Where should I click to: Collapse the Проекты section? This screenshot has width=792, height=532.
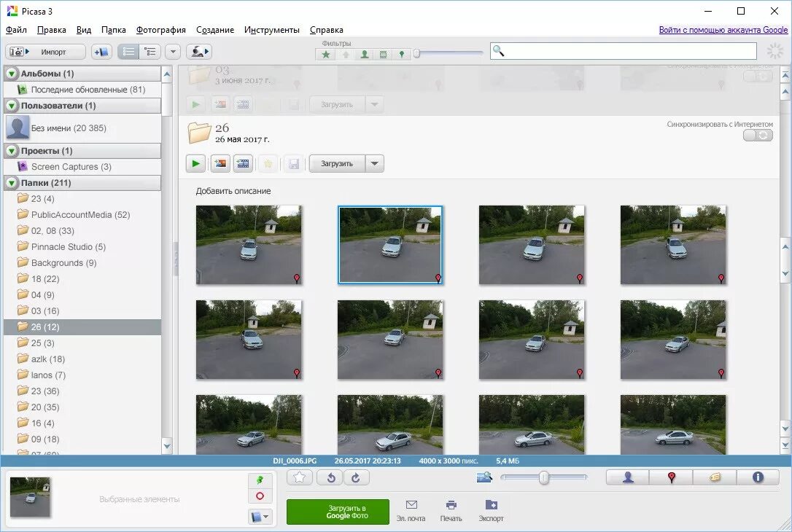12,151
